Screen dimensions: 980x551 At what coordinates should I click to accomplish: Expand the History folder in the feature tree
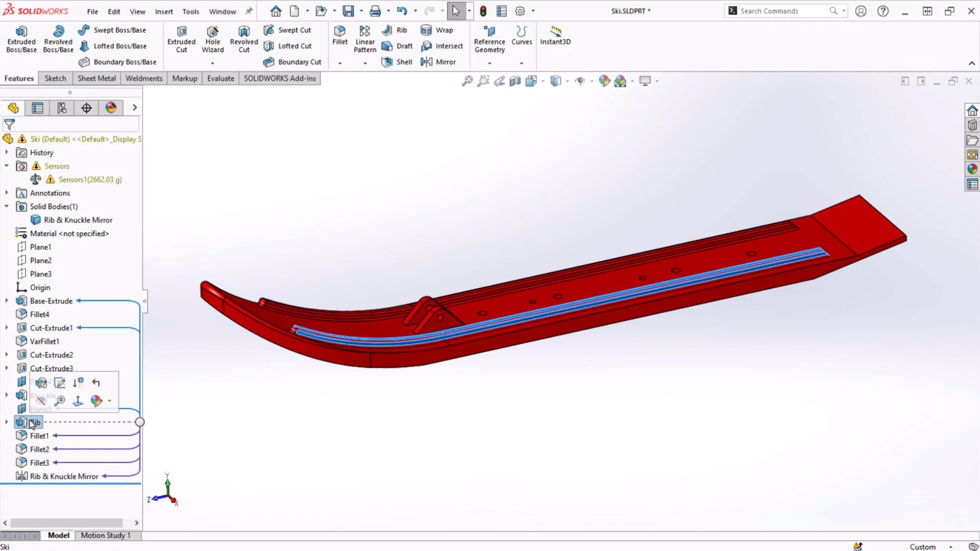pyautogui.click(x=7, y=152)
